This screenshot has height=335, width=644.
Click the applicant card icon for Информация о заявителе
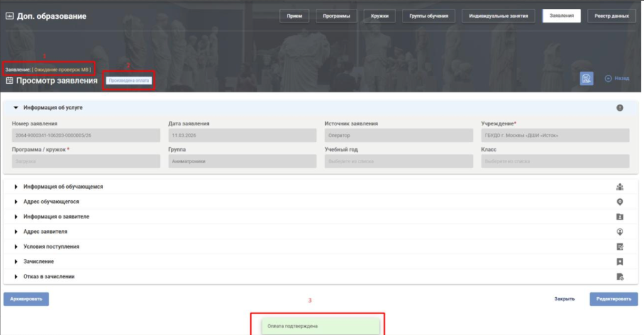coord(619,217)
